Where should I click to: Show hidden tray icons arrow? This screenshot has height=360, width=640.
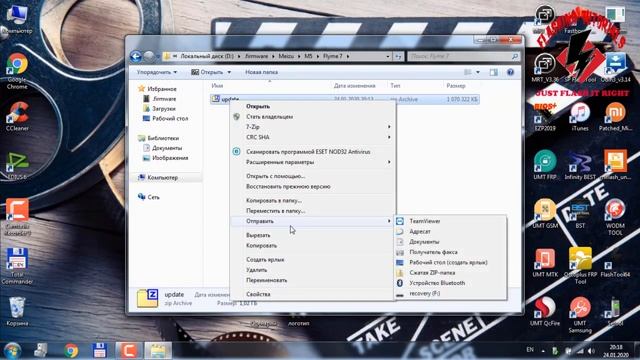point(543,351)
